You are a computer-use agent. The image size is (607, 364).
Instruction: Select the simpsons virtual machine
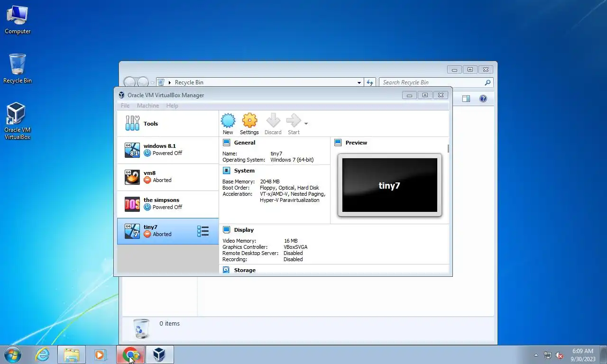coord(168,204)
